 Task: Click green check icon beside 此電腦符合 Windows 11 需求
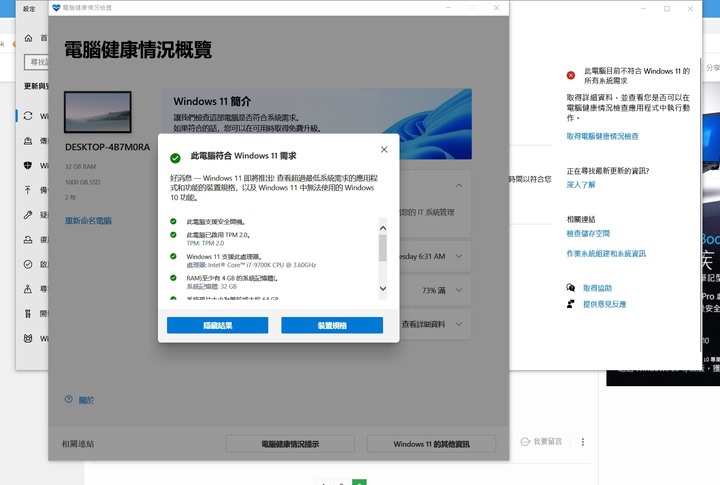[175, 158]
